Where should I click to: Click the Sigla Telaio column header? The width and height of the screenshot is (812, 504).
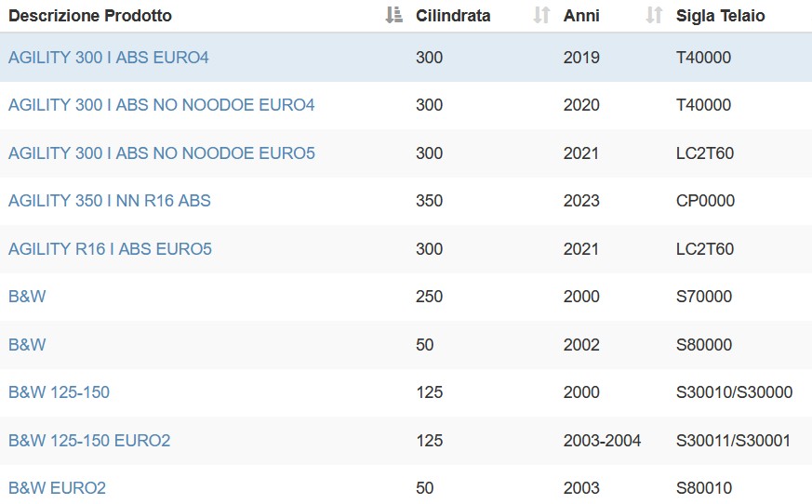720,16
